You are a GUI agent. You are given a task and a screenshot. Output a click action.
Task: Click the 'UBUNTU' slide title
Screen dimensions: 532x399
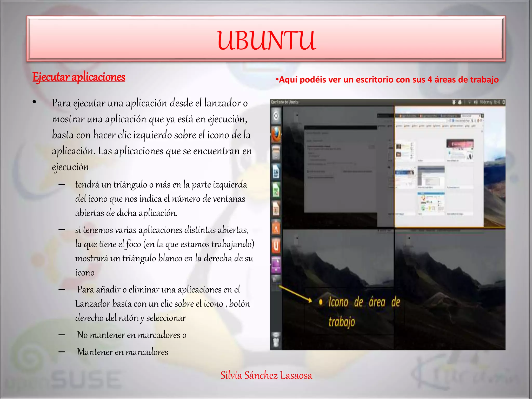point(266,40)
